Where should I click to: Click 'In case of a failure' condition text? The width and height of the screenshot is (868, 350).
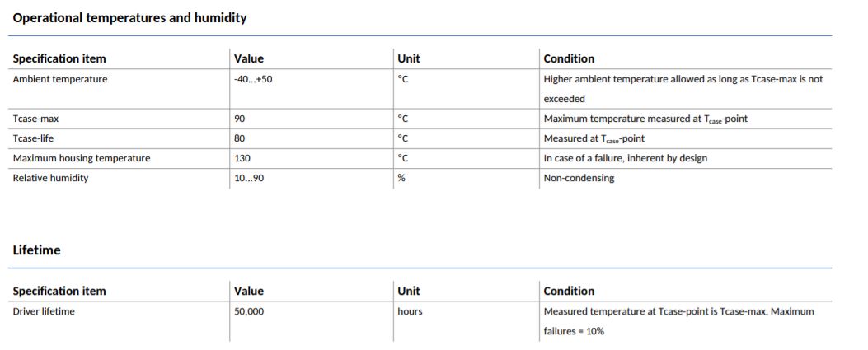tap(584, 159)
